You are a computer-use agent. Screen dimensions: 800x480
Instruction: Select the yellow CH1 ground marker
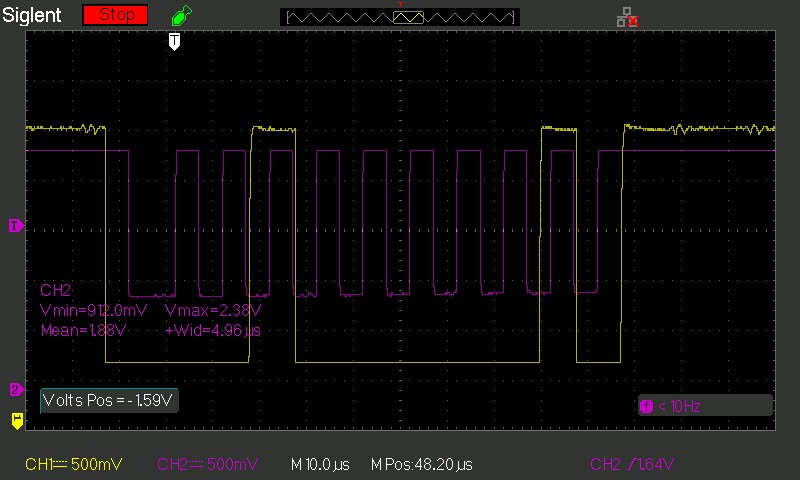click(16, 421)
